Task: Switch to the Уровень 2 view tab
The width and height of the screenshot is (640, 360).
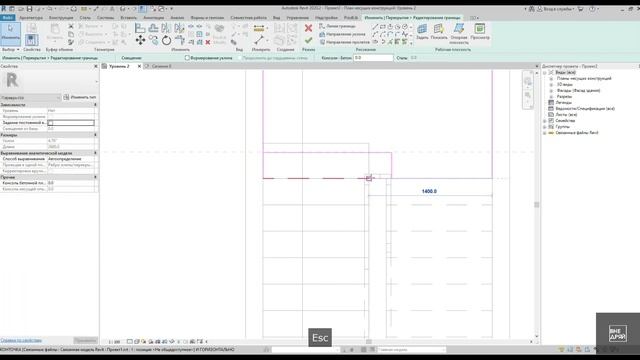Action: (x=119, y=66)
